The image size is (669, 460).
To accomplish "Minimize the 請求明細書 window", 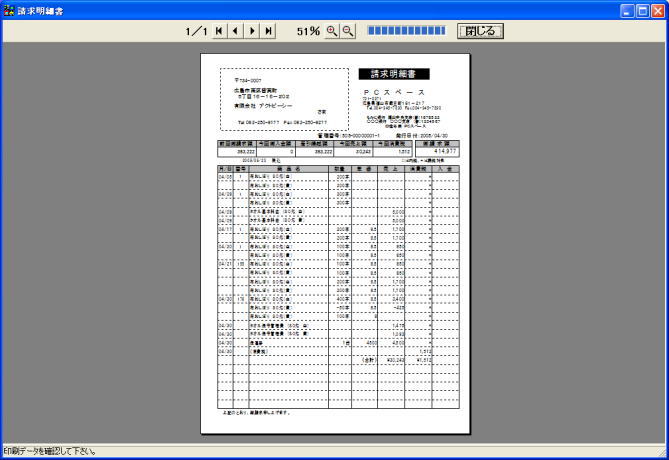I will pos(627,11).
